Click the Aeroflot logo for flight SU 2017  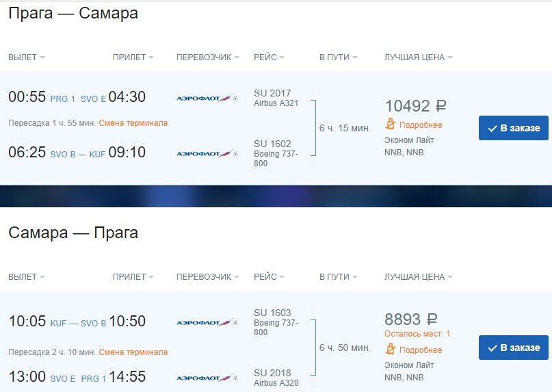tap(207, 99)
